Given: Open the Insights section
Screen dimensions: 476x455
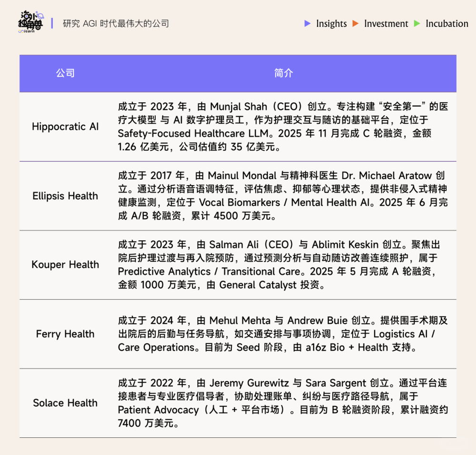Looking at the screenshot, I should click(331, 24).
